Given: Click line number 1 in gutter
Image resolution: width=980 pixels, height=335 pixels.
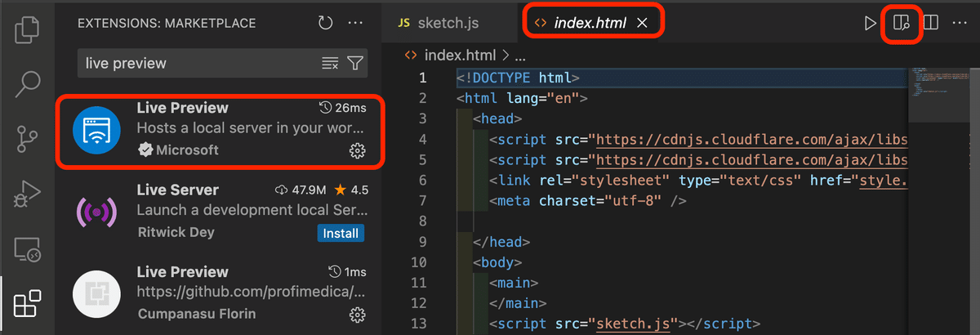Looking at the screenshot, I should point(422,78).
